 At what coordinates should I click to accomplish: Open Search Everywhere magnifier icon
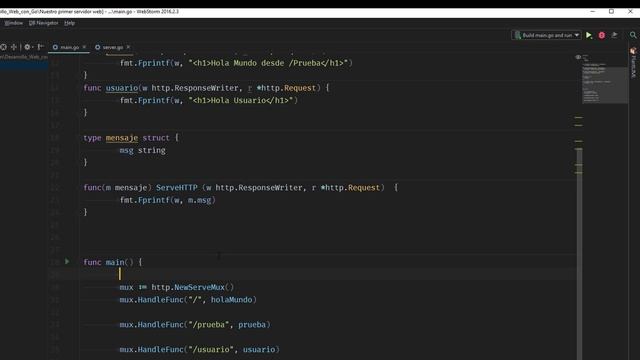(633, 35)
